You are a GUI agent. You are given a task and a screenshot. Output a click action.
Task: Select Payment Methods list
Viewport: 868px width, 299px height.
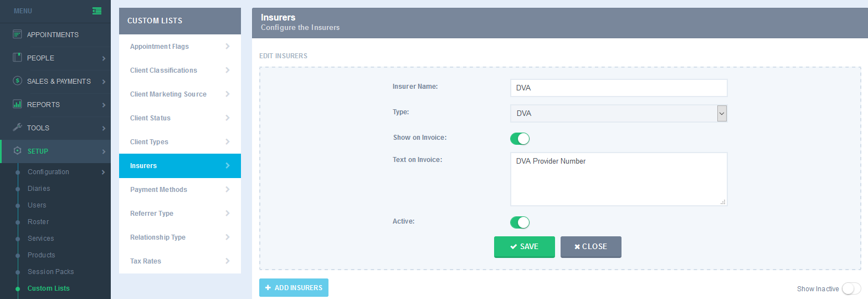[x=180, y=190]
